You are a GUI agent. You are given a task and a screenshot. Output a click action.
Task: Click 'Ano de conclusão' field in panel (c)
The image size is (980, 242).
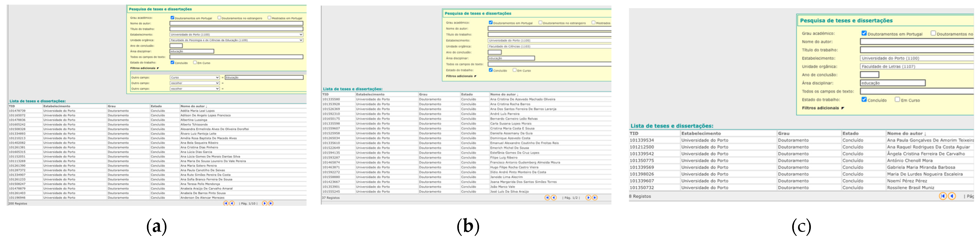869,75
